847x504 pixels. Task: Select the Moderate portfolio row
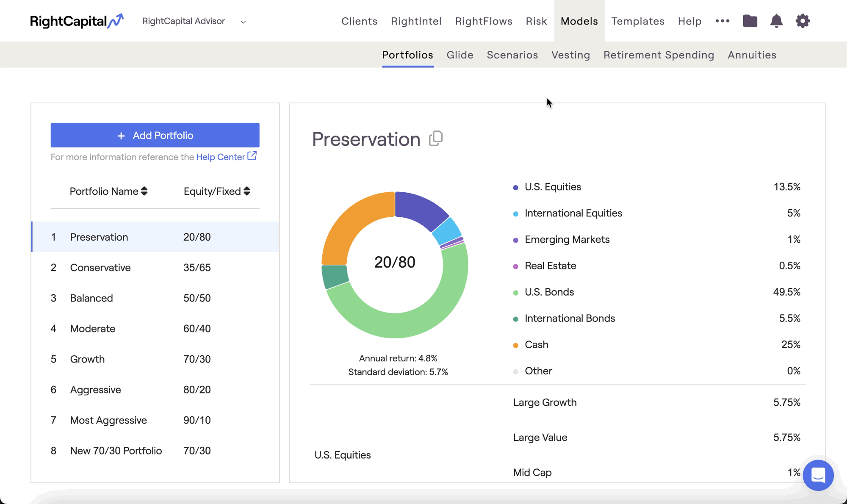click(155, 328)
